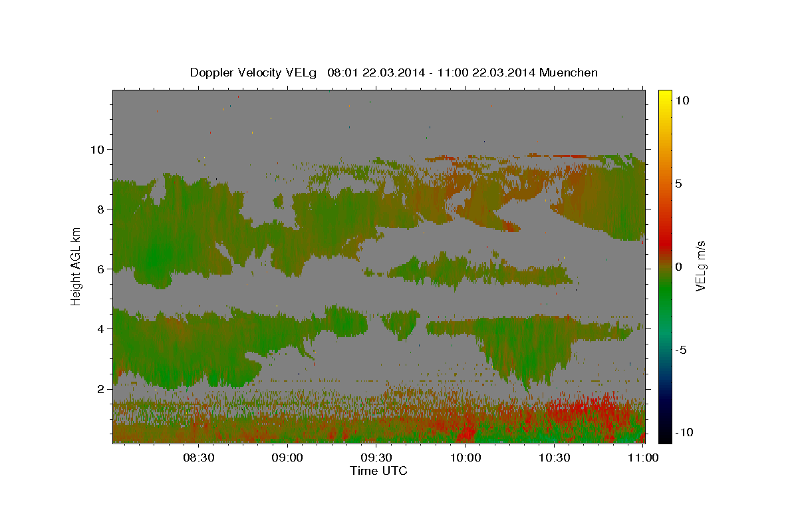Click the 11:00 time tick label

(x=642, y=458)
